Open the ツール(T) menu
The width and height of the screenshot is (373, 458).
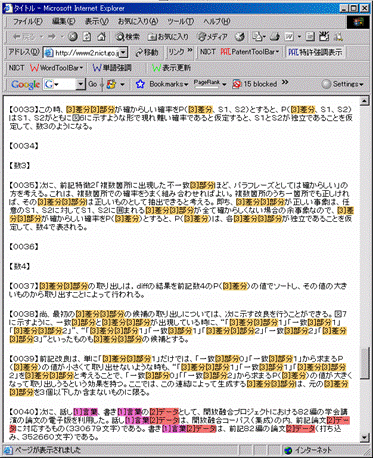click(x=180, y=22)
